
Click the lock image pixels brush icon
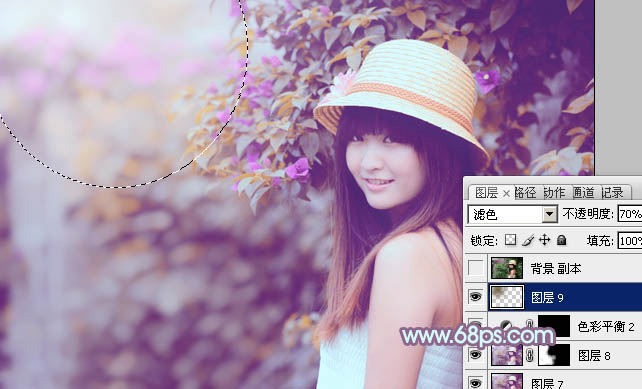[x=528, y=240]
